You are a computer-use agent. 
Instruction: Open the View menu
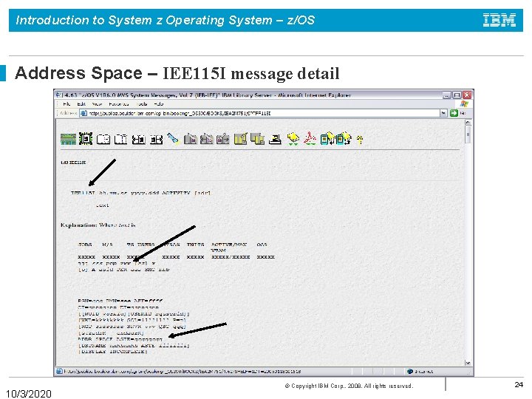[97, 104]
